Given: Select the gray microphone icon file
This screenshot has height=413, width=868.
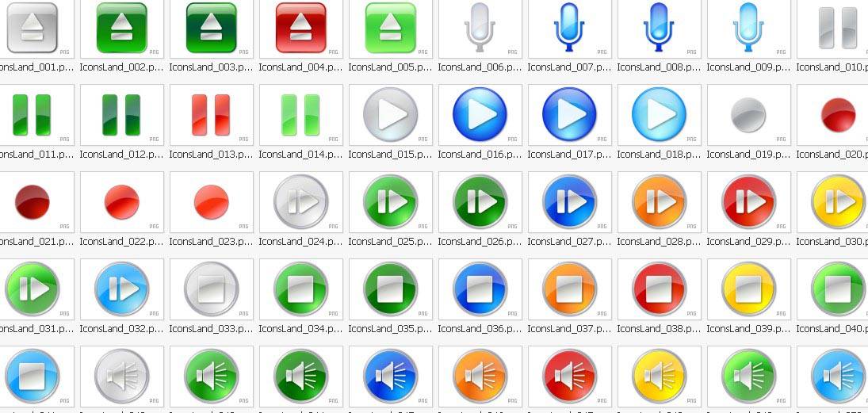Looking at the screenshot, I should click(480, 28).
